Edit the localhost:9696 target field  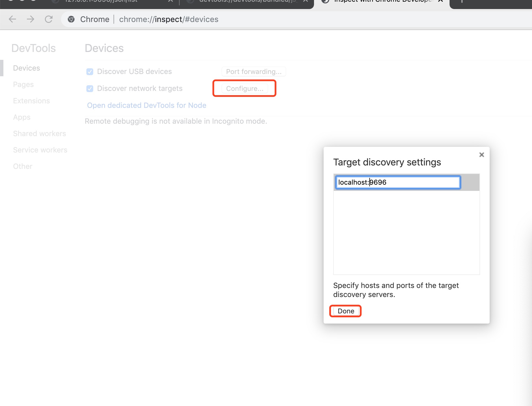(x=398, y=182)
